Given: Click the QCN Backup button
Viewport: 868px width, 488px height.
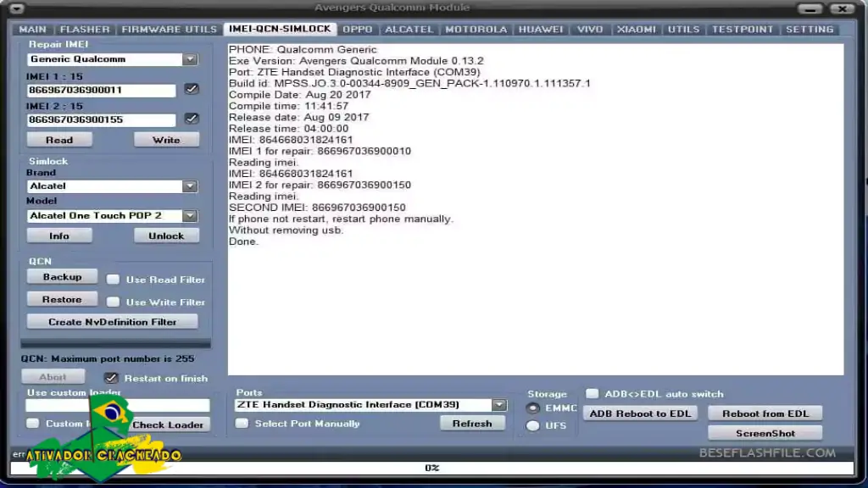Looking at the screenshot, I should pos(62,277).
